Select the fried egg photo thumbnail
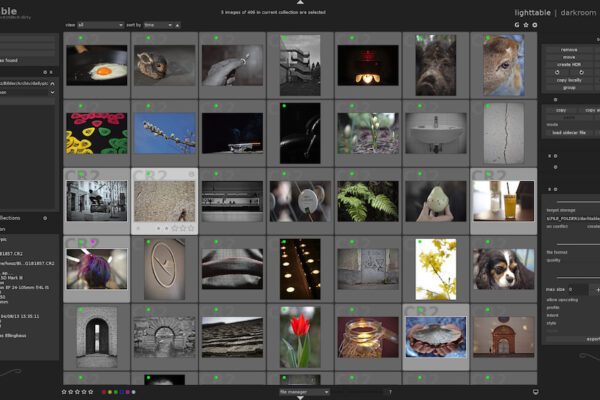Screen dimensions: 600x400 96,65
